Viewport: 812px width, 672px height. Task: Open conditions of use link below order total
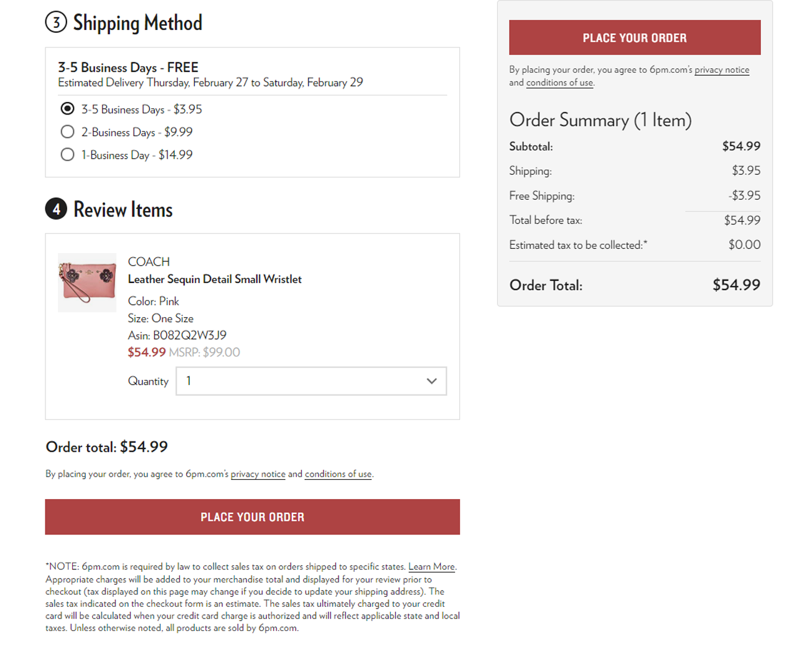pos(338,474)
